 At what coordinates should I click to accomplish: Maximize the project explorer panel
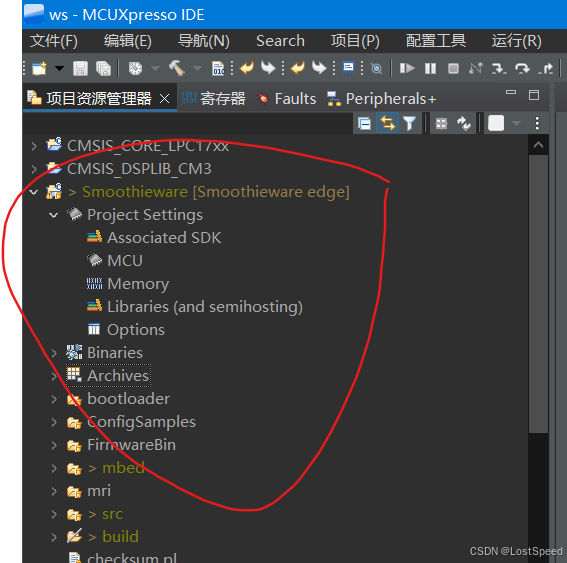(x=534, y=95)
